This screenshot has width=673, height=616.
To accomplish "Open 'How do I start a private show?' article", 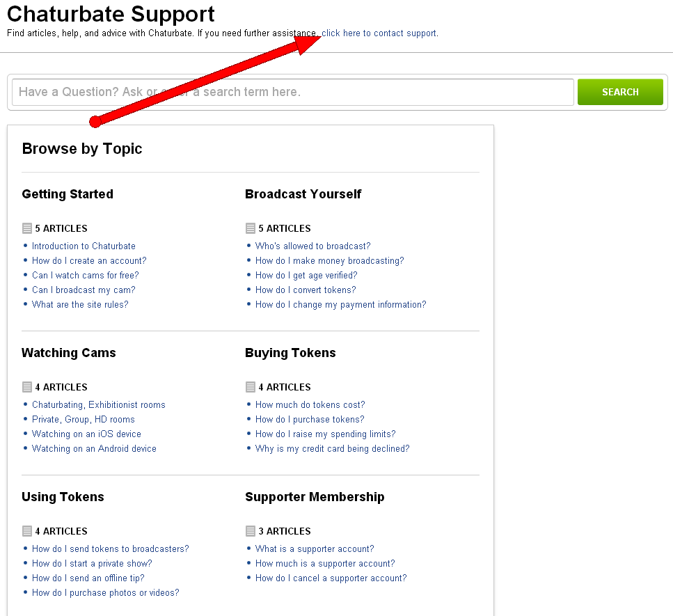I will tap(93, 564).
